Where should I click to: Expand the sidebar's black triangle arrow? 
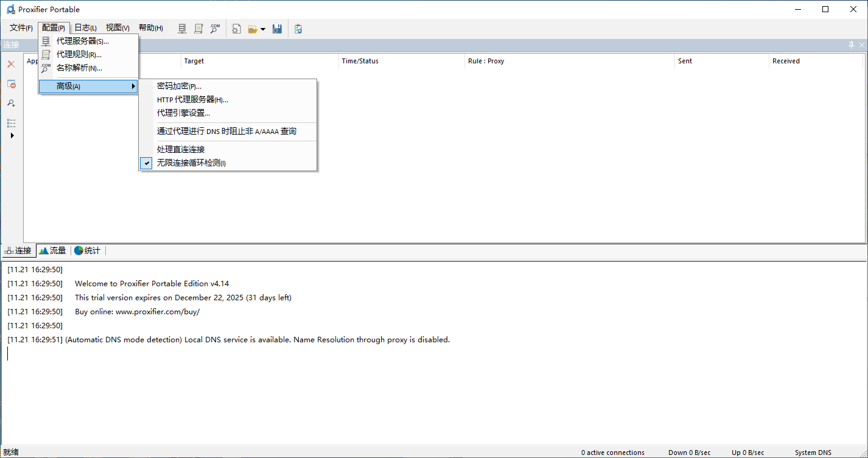pyautogui.click(x=12, y=136)
